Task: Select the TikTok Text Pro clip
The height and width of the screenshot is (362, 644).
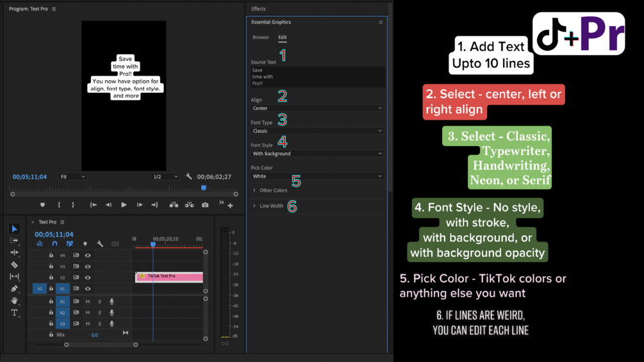Action: click(x=169, y=277)
